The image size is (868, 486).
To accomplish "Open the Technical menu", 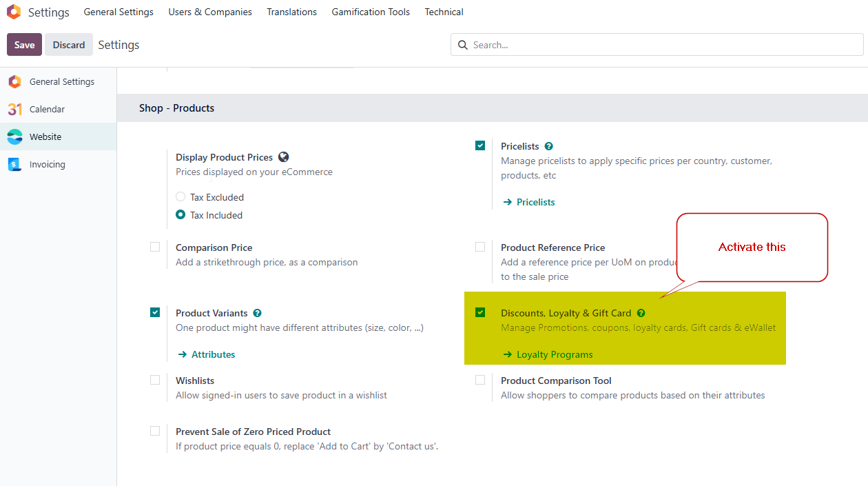I will pos(444,12).
